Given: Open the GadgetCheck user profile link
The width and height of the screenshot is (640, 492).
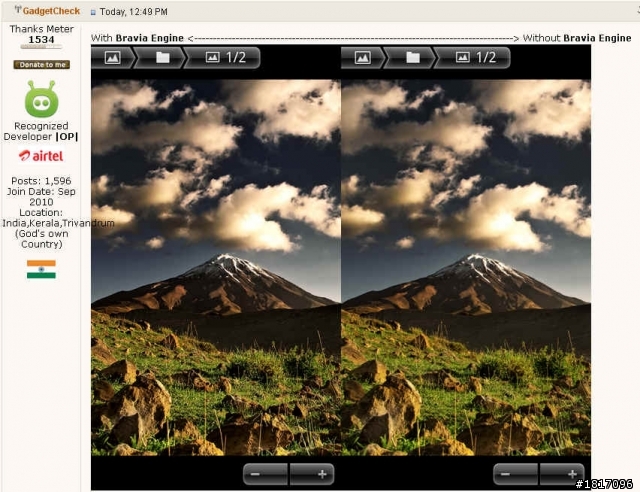Looking at the screenshot, I should pyautogui.click(x=51, y=11).
